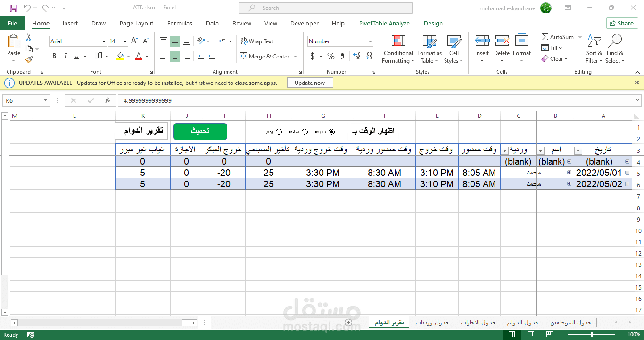The height and width of the screenshot is (340, 644).
Task: Open the Clear dropdown button
Action: coord(555,59)
